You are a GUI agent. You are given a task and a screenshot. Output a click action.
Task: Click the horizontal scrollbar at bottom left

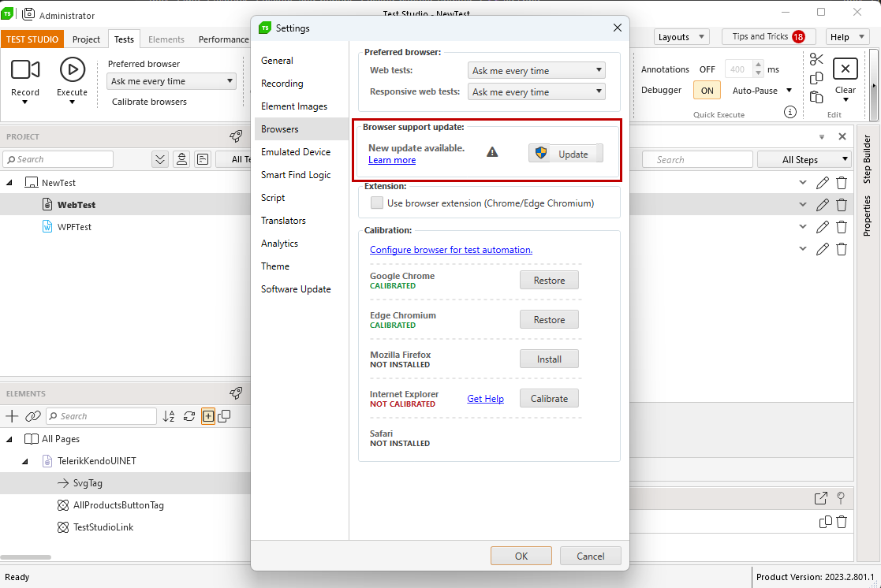[x=26, y=557]
